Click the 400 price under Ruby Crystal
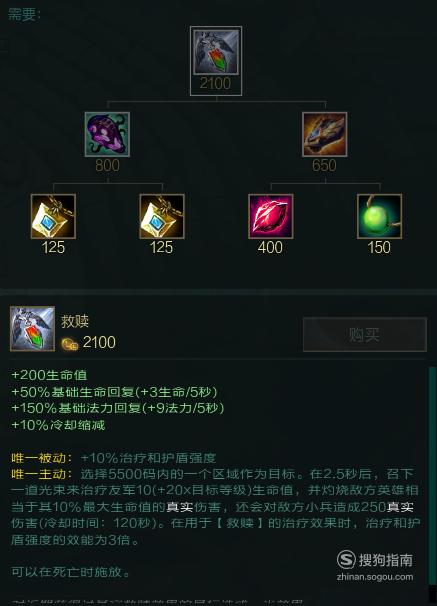This screenshot has height=606, width=437. tap(270, 247)
